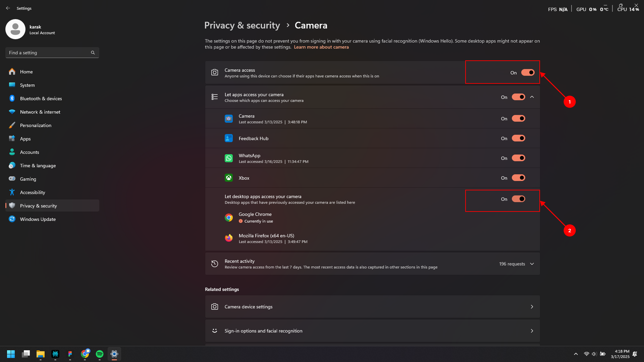Disable camera access for Feedback Hub
Screen dimensions: 644x362
[x=518, y=138]
